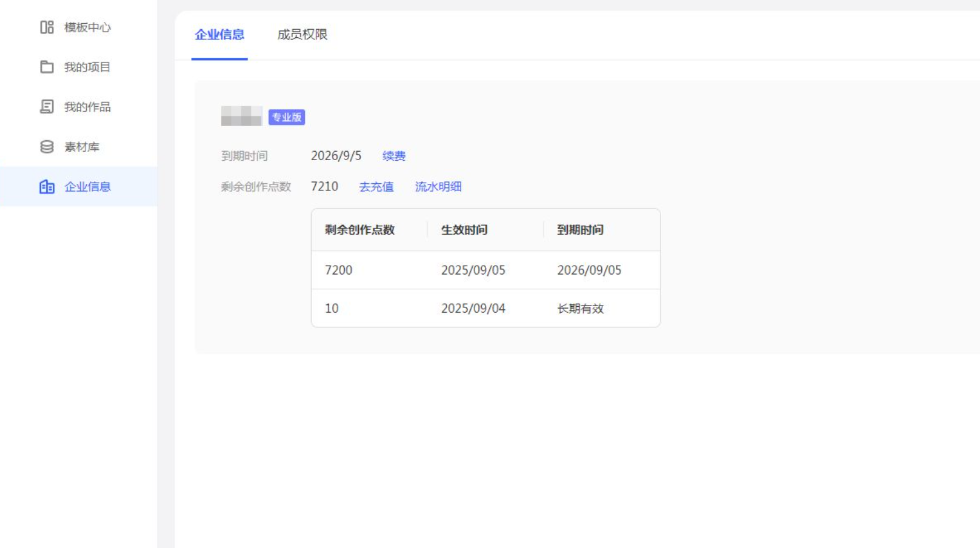Image resolution: width=980 pixels, height=548 pixels.
Task: Click the My Works (我的作品) sidebar icon
Action: [47, 107]
